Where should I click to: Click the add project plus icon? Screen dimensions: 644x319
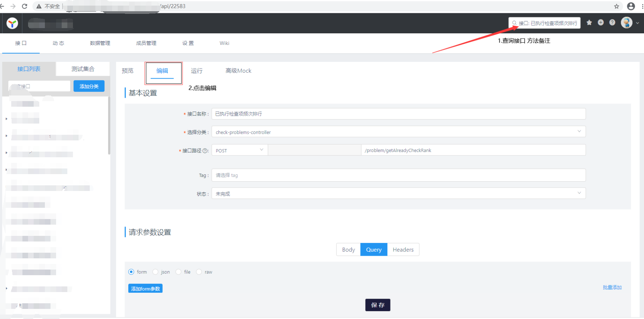coord(601,23)
